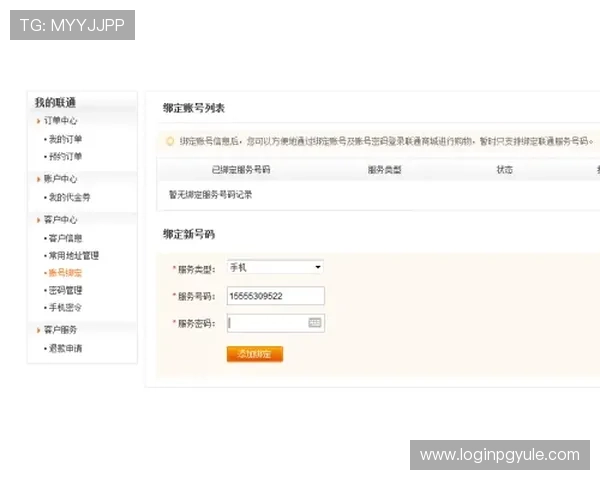Click the 已绑定服务号码 column header

[241, 170]
